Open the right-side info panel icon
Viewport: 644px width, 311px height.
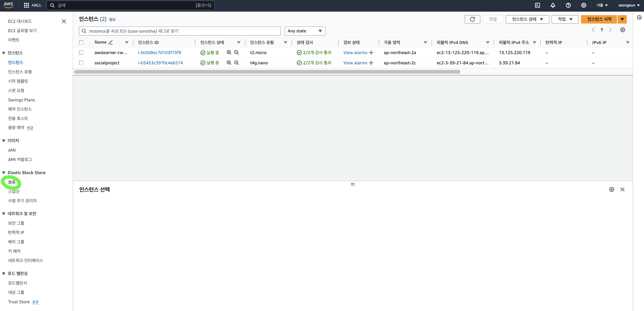click(639, 17)
